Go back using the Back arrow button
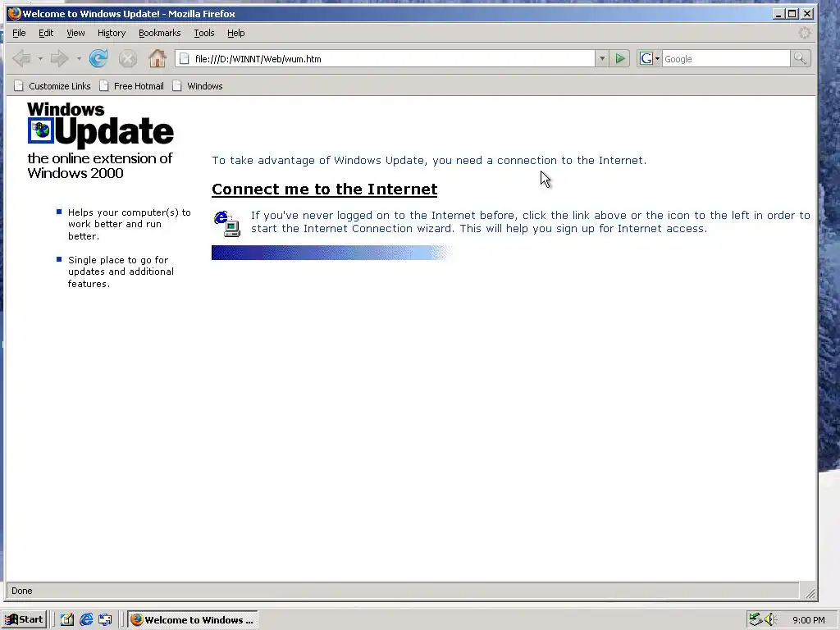The width and height of the screenshot is (840, 630). 21,58
